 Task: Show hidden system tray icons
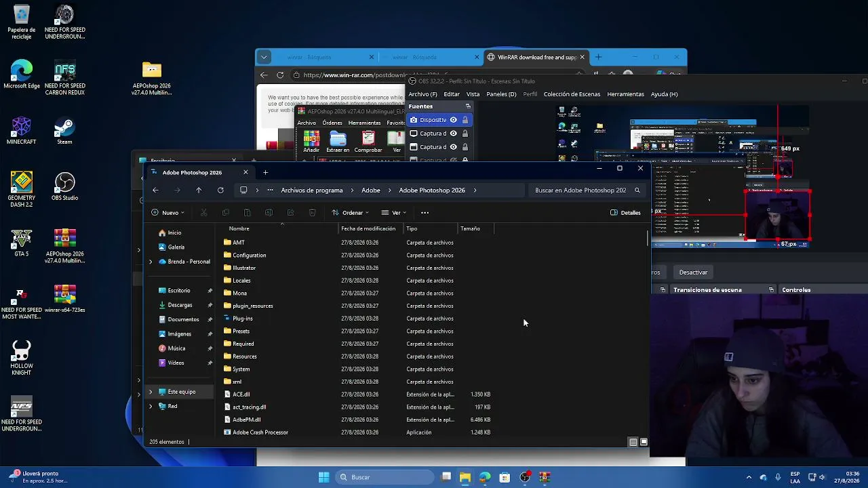click(749, 477)
